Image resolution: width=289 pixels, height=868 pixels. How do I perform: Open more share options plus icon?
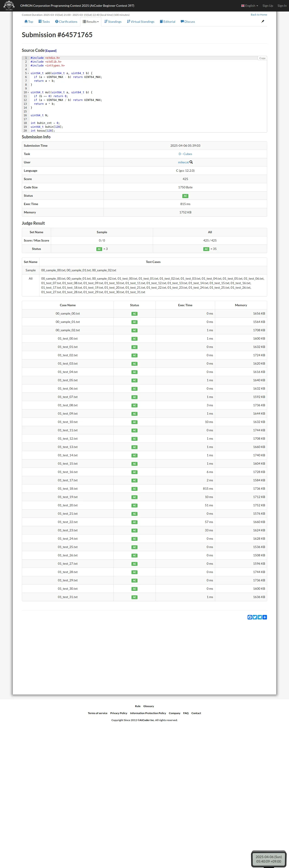(265, 617)
